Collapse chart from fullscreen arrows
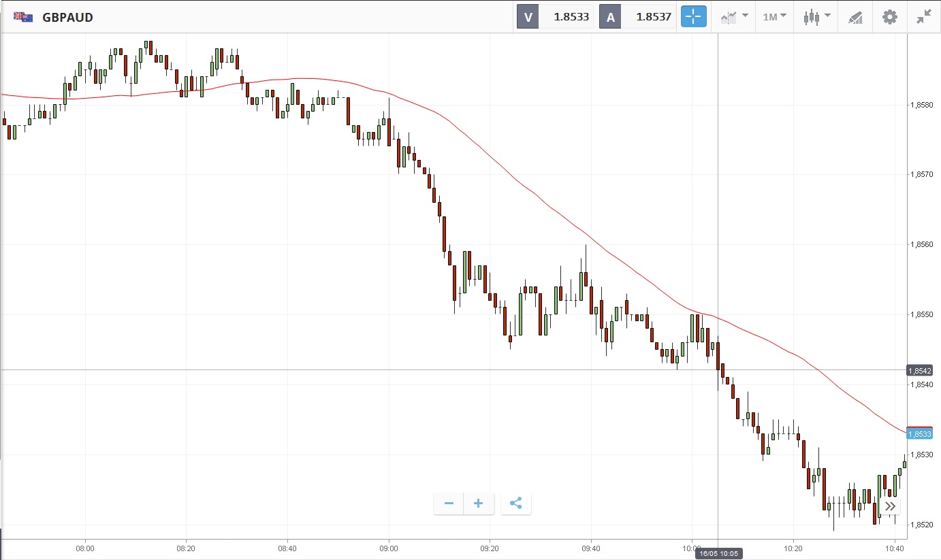Screen dimensions: 941x560 pyautogui.click(x=923, y=17)
